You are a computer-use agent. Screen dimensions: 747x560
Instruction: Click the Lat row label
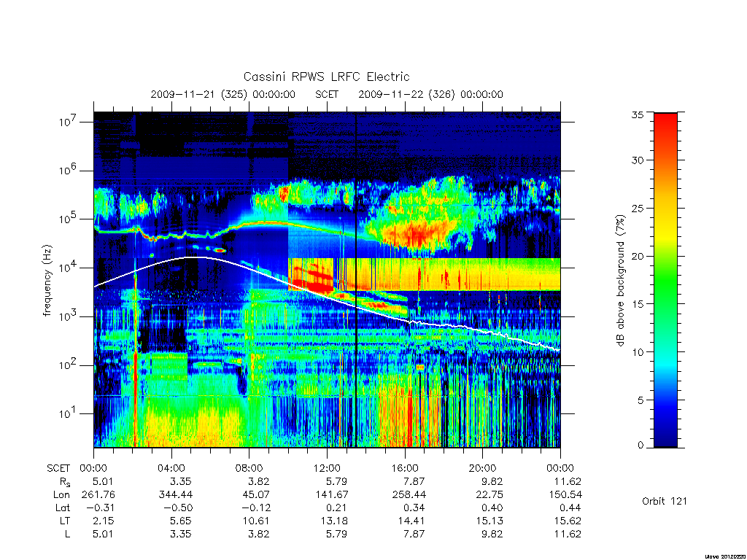(63, 508)
